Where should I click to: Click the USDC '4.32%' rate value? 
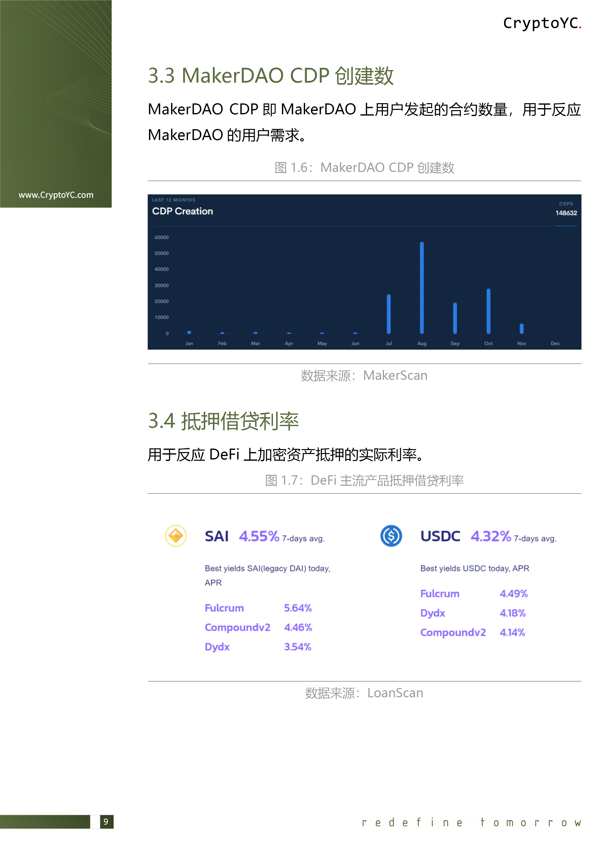click(x=491, y=536)
